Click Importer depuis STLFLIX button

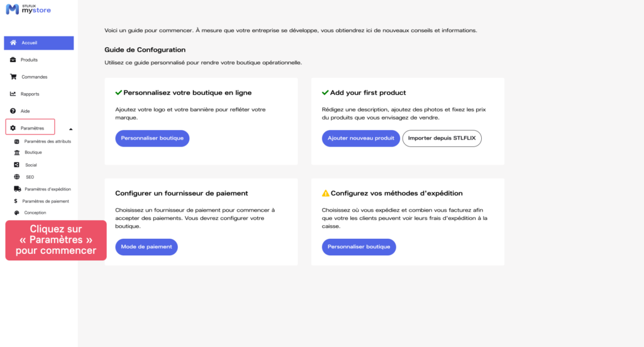(x=441, y=138)
